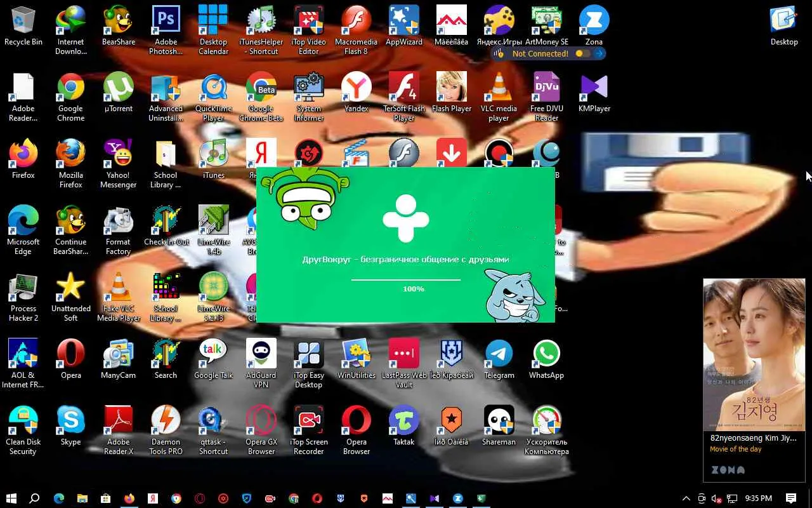Open ArtMoney SE from the desktop
This screenshot has height=508, width=812.
(546, 27)
